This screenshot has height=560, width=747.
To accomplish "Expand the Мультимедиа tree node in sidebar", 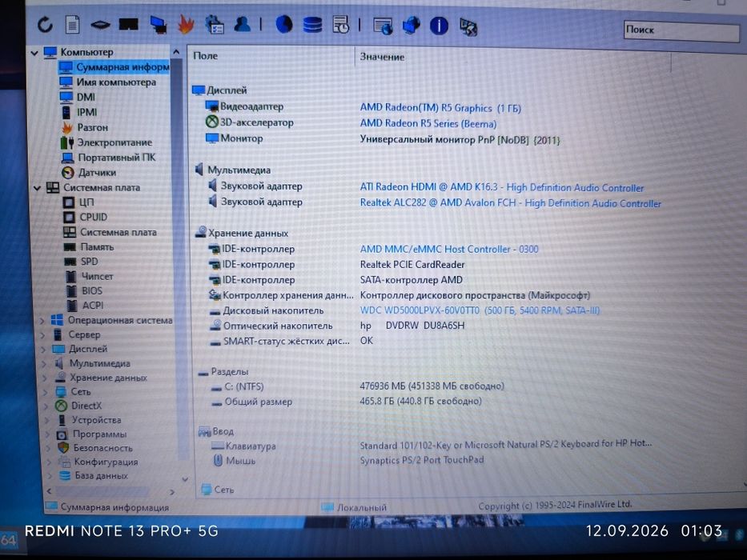I will 44,363.
